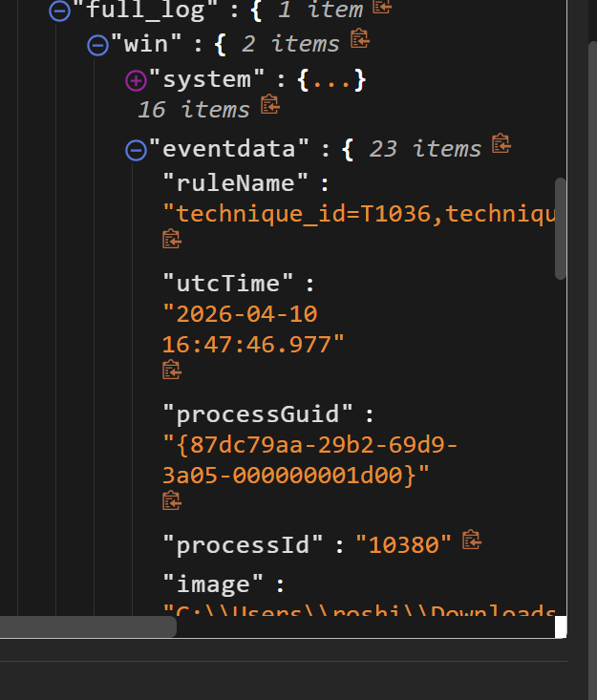Copy the utcTime value to clipboard

click(172, 371)
